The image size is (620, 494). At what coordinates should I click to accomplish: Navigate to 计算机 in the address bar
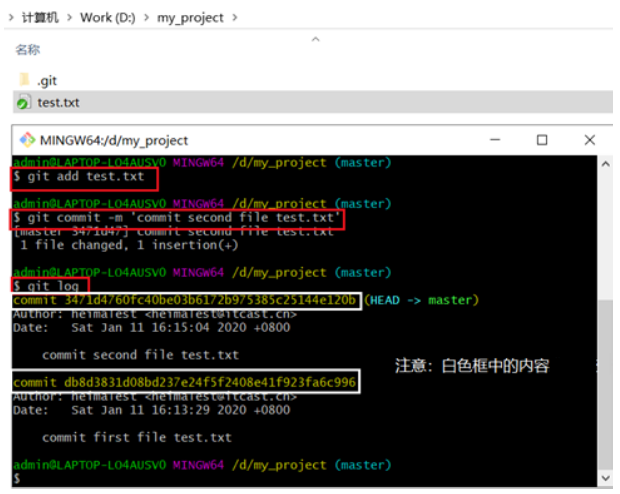pos(40,17)
